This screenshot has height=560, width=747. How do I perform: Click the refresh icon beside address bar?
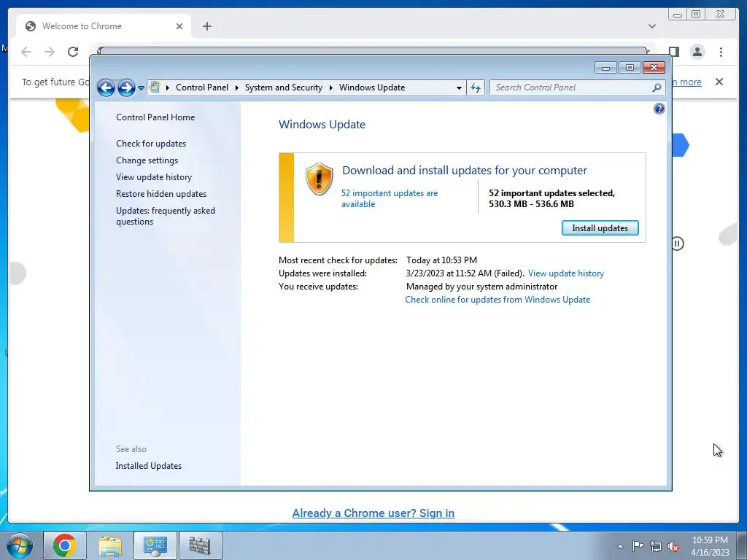pyautogui.click(x=476, y=87)
